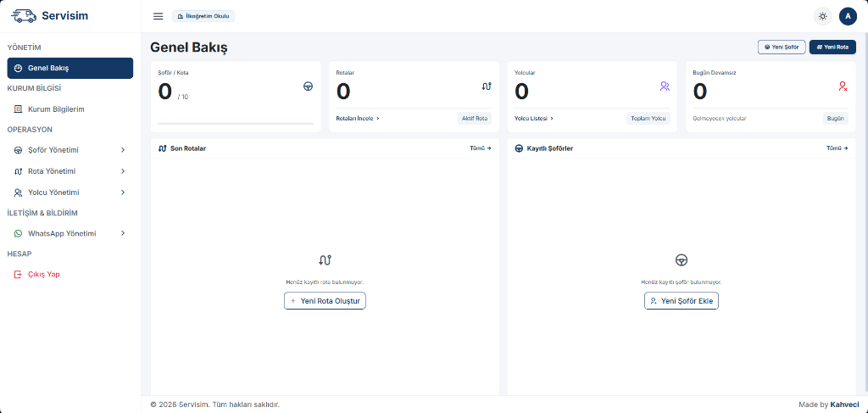
Task: Toggle the sidebar with hamburger menu icon
Action: point(159,16)
